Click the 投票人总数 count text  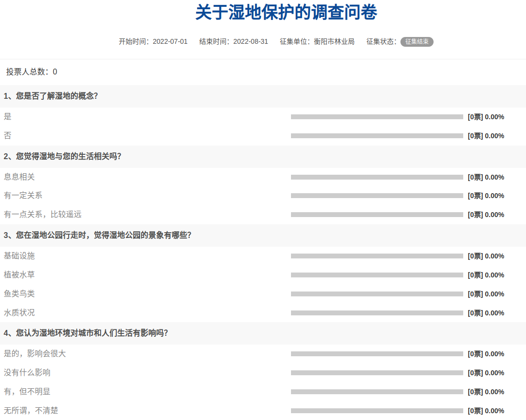[x=32, y=72]
